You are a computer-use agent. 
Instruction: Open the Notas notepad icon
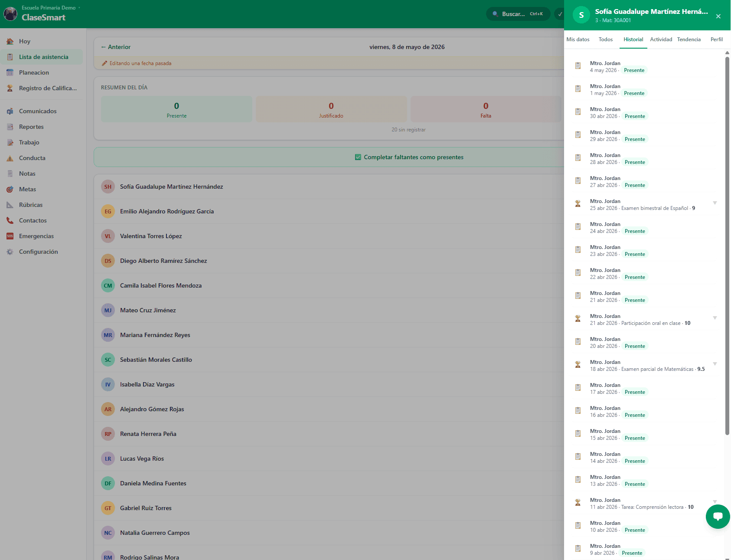pos(10,174)
